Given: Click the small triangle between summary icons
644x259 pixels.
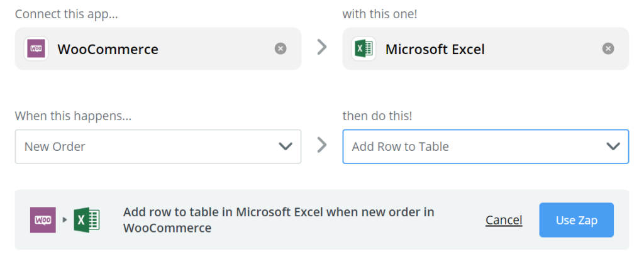Looking at the screenshot, I should [x=65, y=220].
